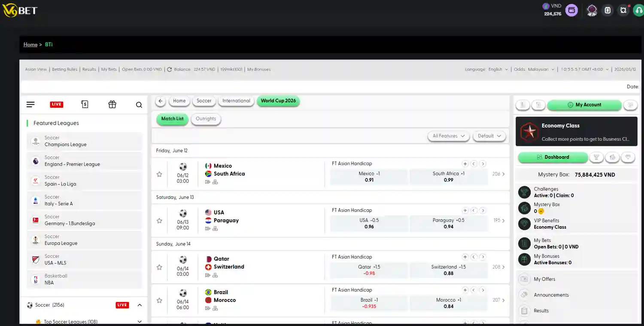The height and width of the screenshot is (326, 644).
Task: Bet on Qatar +1.5 at -0.98 odds
Action: pyautogui.click(x=369, y=270)
